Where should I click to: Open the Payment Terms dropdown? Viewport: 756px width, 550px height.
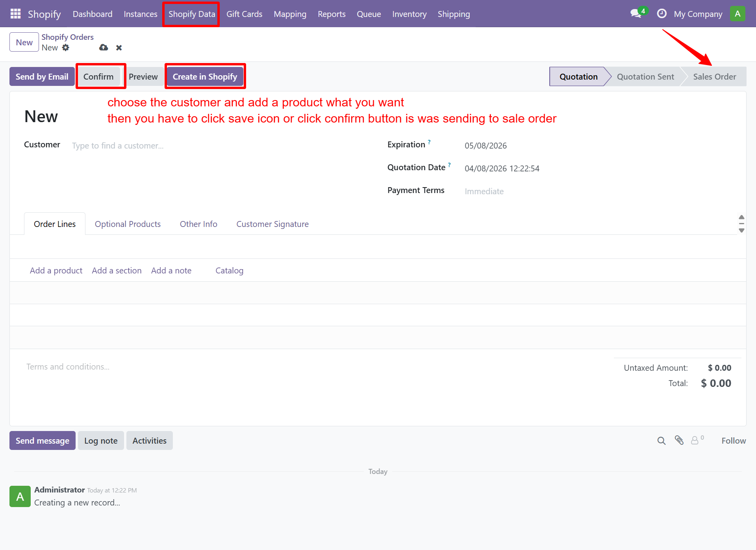tap(484, 191)
